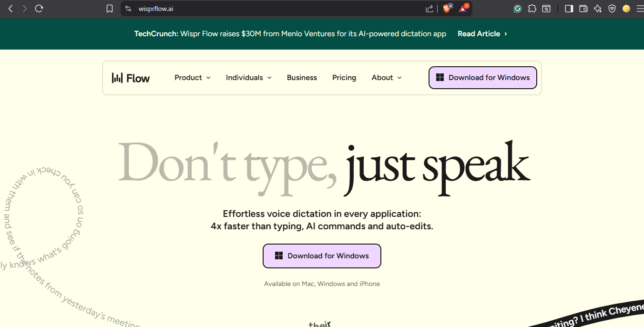Image resolution: width=644 pixels, height=327 pixels.
Task: Open Brave Rewards triangle icon
Action: coord(463,8)
